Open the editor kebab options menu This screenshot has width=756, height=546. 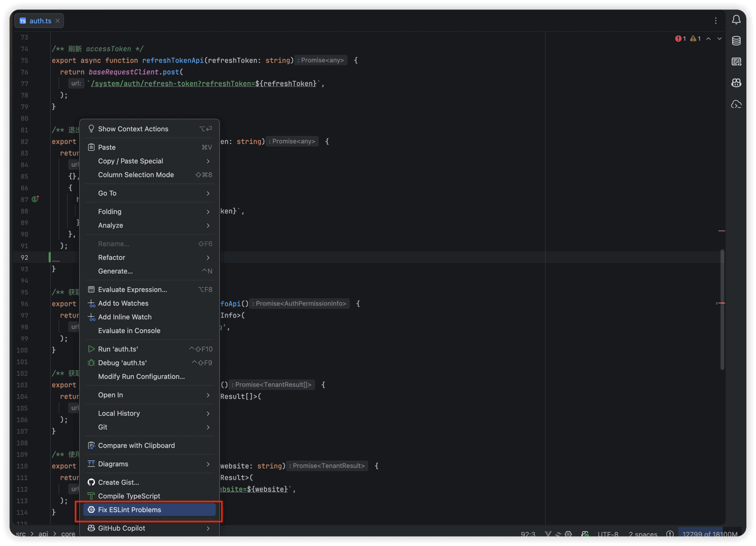click(x=715, y=20)
